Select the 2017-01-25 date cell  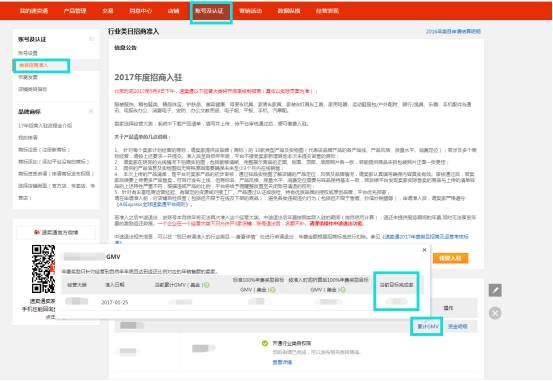pos(115,302)
